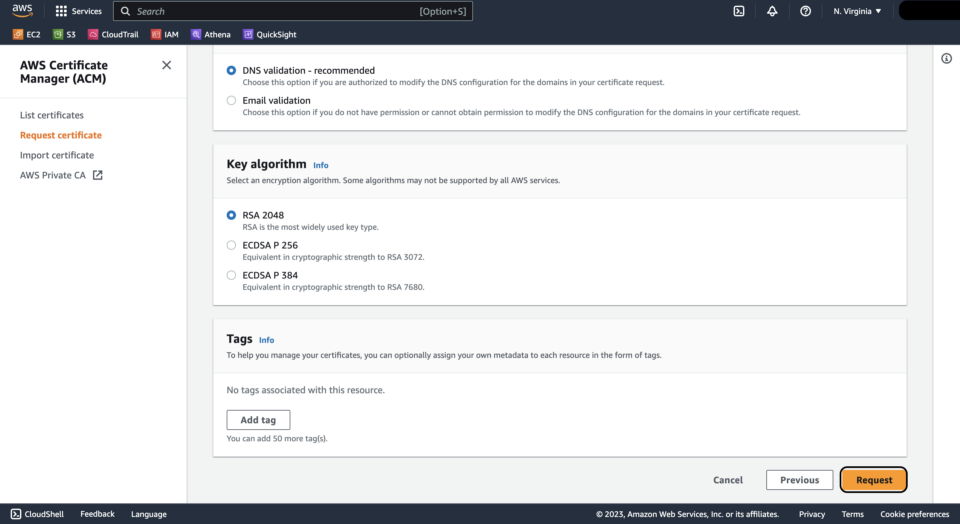Screen dimensions: 960x524
Task: Click the AWS logo home icon
Action: click(22, 11)
